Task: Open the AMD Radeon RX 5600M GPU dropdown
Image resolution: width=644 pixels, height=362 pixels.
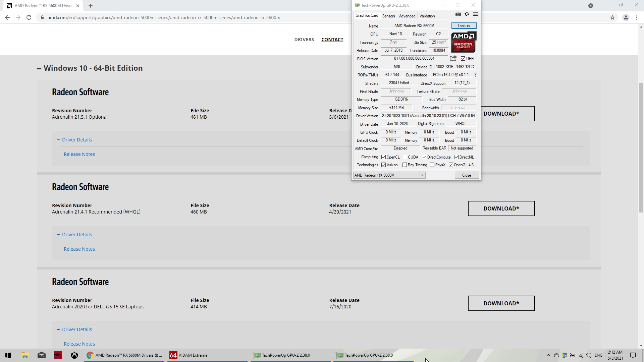Action: coord(389,175)
